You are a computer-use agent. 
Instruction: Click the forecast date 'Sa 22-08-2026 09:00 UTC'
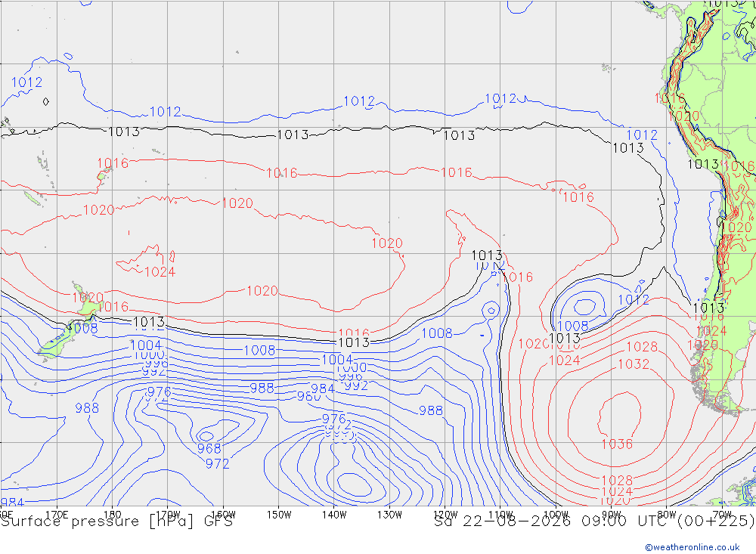553,522
